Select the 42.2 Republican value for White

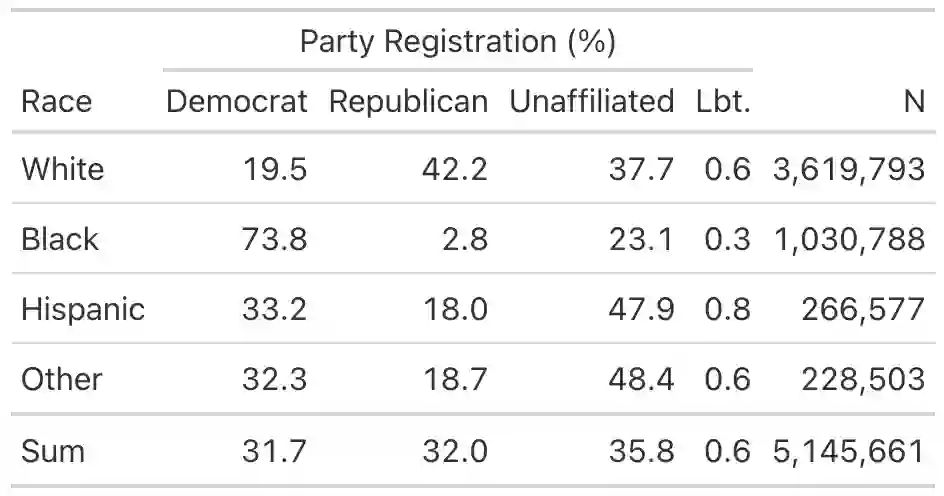tap(455, 168)
